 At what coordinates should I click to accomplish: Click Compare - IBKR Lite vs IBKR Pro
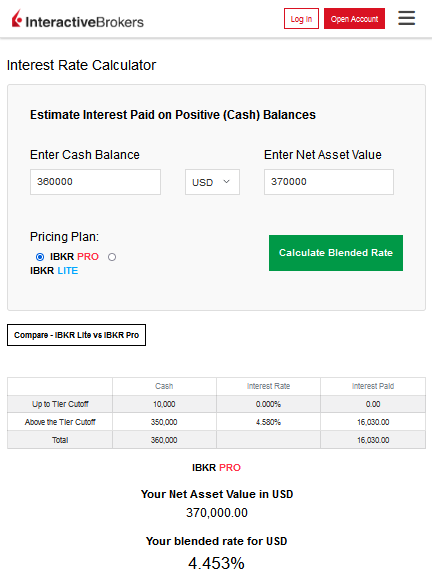(x=77, y=335)
